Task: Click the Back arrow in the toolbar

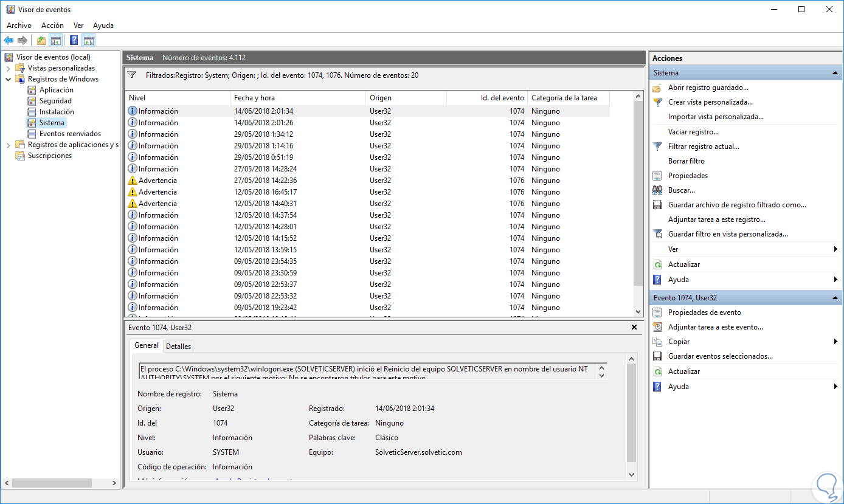Action: click(x=9, y=41)
